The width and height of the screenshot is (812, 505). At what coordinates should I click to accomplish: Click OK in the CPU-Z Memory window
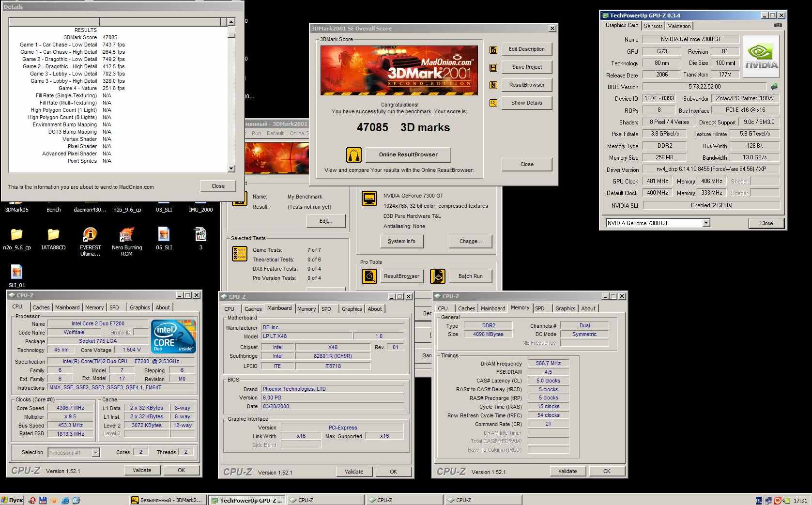pos(607,471)
